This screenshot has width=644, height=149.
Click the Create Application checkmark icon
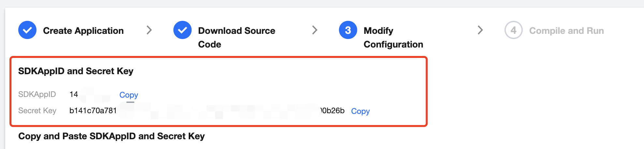point(27,30)
